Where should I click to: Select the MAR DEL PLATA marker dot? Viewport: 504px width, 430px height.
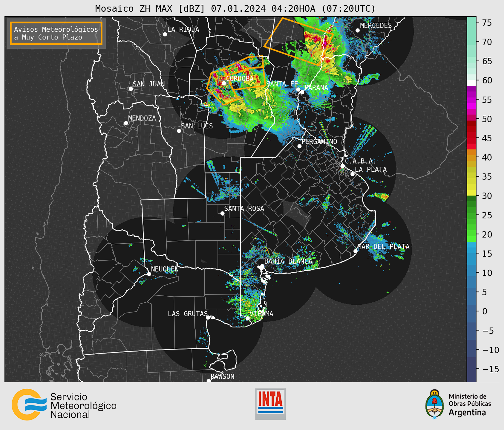point(355,251)
